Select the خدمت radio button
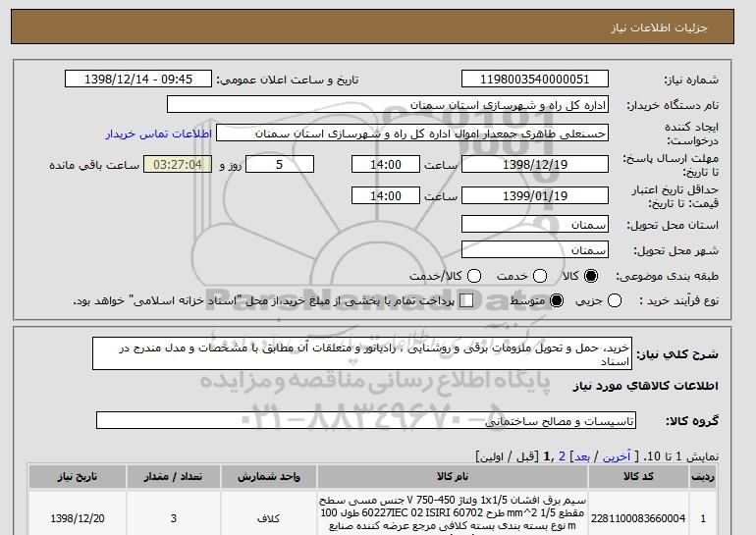 (x=540, y=276)
